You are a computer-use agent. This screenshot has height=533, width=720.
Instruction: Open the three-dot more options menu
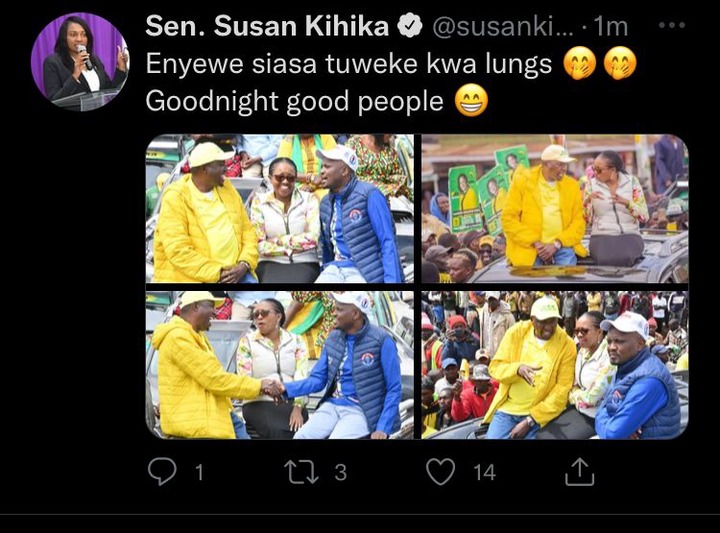[x=672, y=25]
